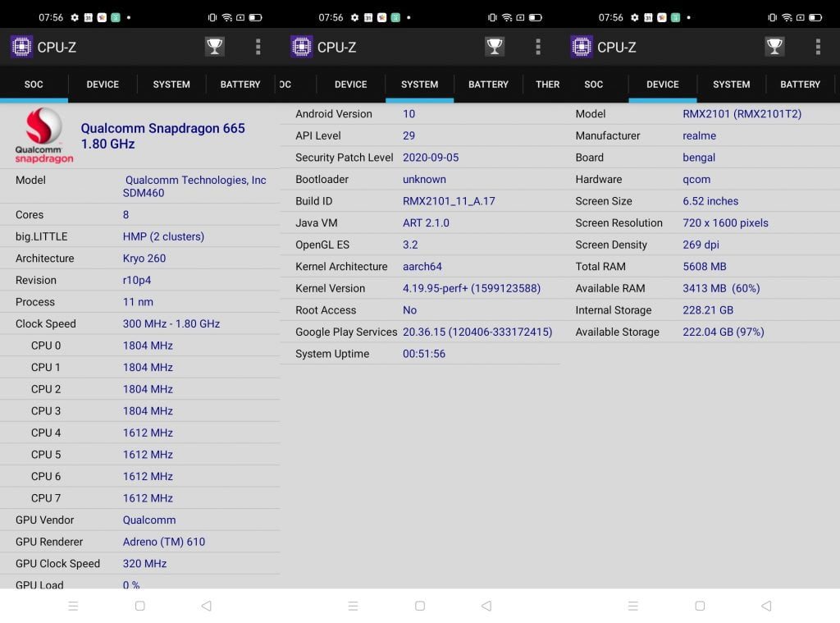Select the Root Access 'No' value

click(x=410, y=310)
